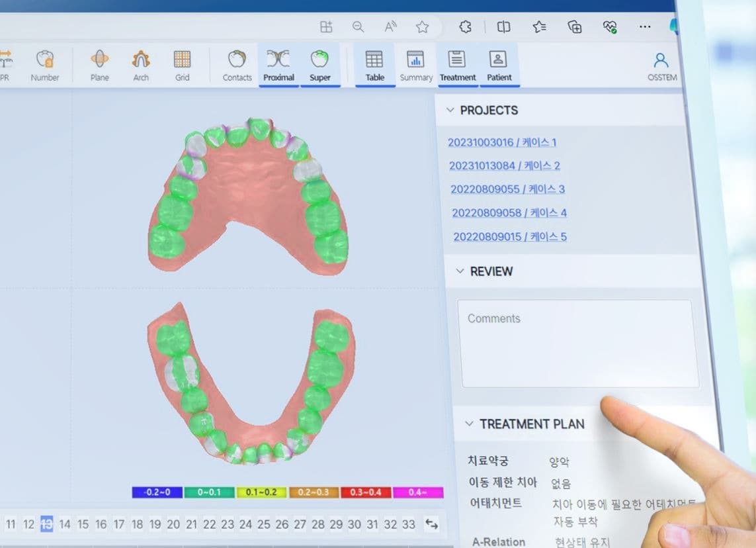This screenshot has width=756, height=548.
Task: Click into the Comments text box
Action: coord(577,343)
